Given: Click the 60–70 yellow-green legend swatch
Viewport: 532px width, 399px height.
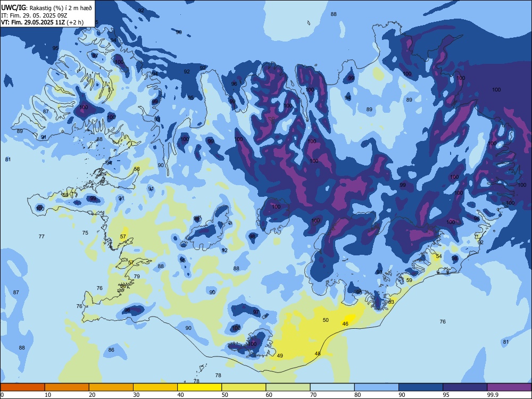Looking at the screenshot, I should point(288,387).
